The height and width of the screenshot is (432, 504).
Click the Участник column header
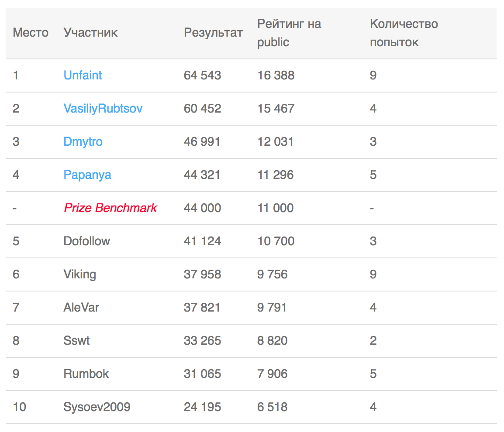coord(90,33)
